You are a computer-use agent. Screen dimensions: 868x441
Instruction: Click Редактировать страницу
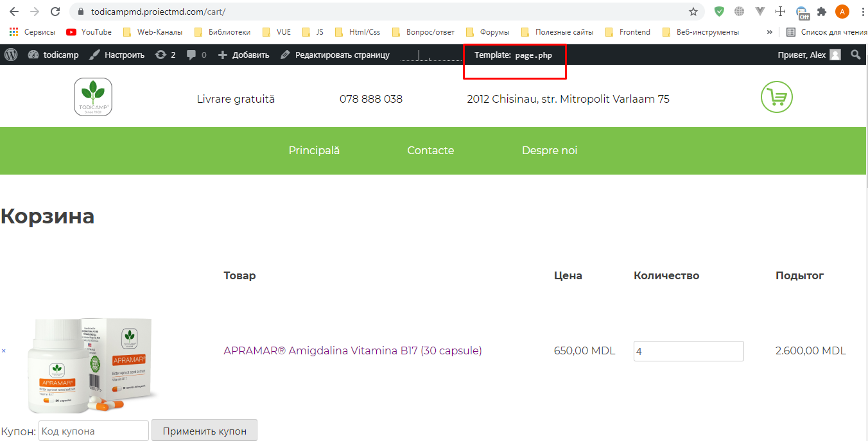click(335, 55)
